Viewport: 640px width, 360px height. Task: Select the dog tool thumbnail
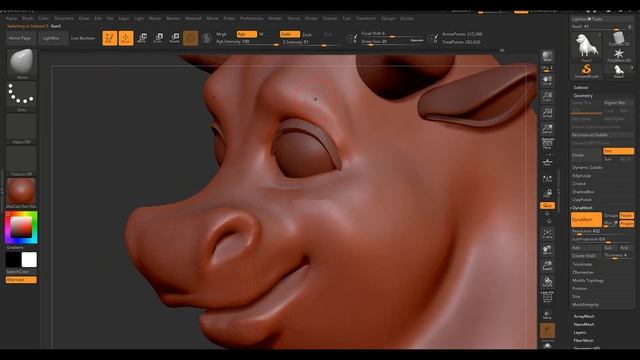click(x=587, y=46)
